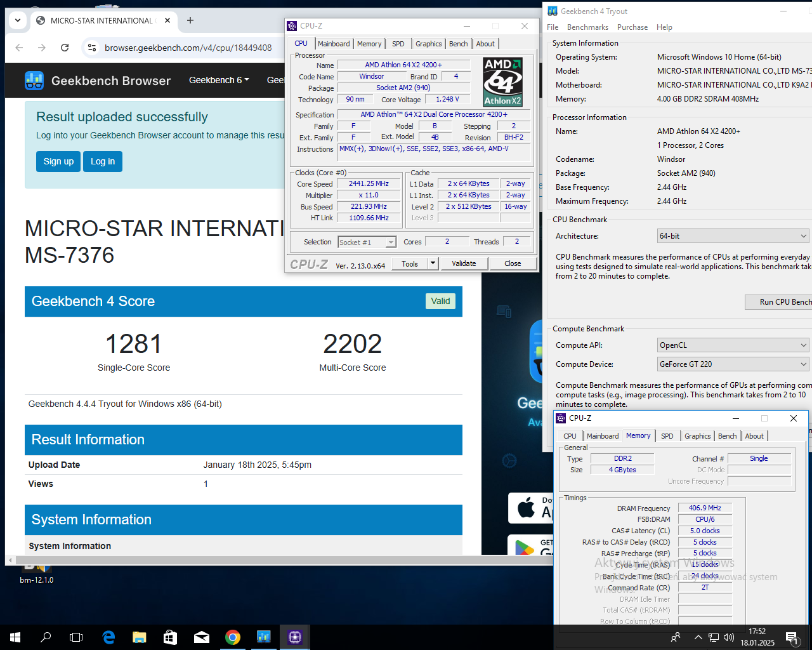This screenshot has height=650, width=812.
Task: Click the Core Speed value 2441.25 MHz
Action: [369, 183]
